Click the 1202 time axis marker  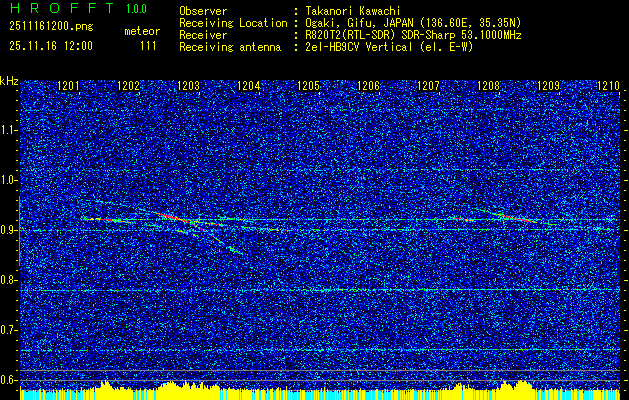(x=128, y=86)
